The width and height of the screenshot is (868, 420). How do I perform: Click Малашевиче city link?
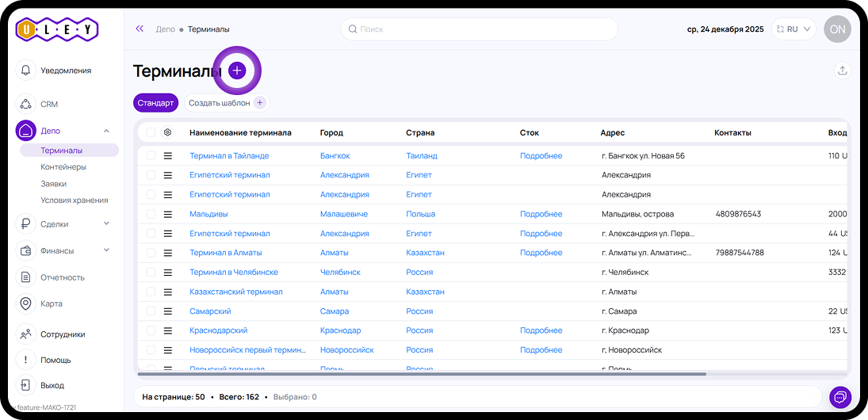click(x=344, y=214)
